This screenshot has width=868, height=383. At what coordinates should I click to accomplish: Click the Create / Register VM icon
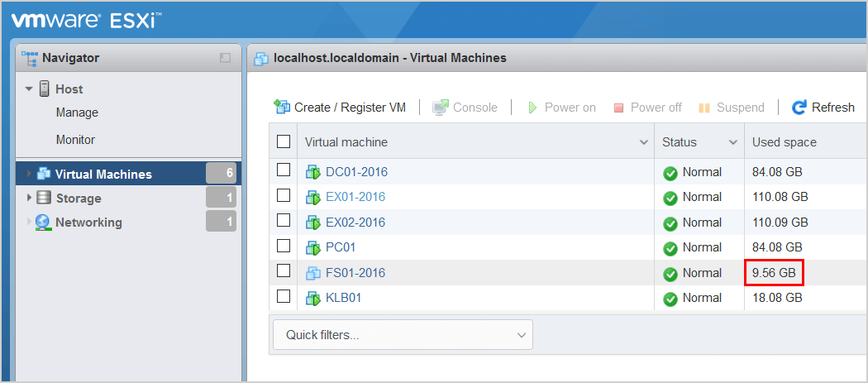coord(282,107)
